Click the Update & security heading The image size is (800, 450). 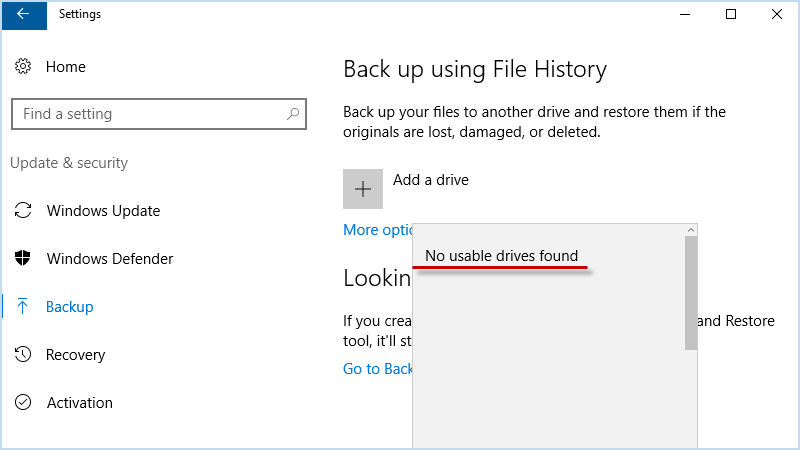pyautogui.click(x=69, y=163)
